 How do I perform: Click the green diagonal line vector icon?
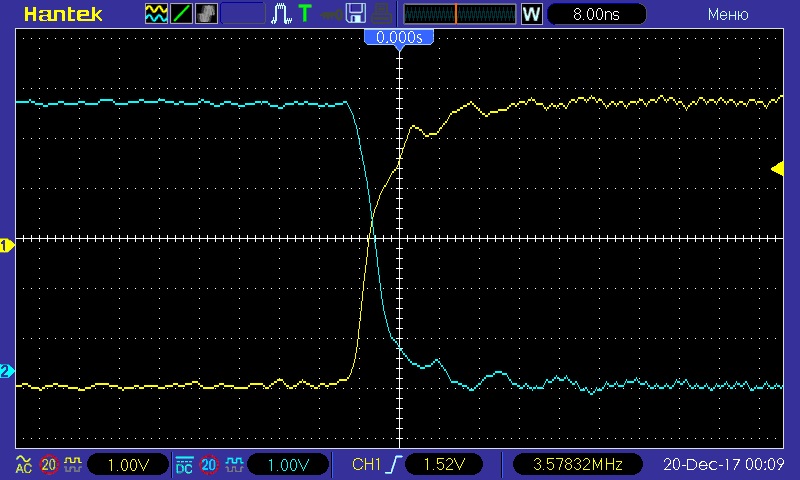(x=181, y=14)
